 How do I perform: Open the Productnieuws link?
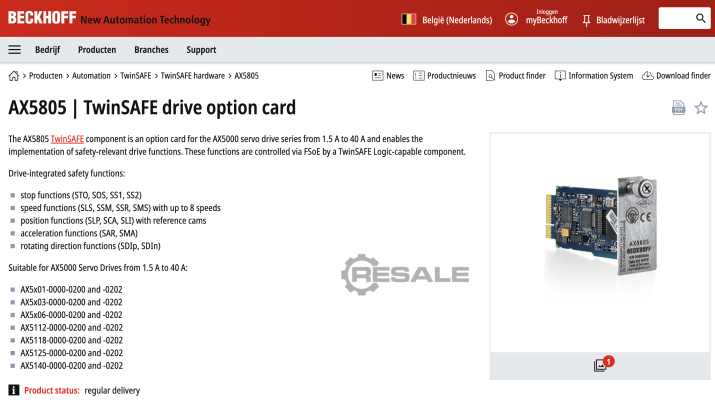451,76
